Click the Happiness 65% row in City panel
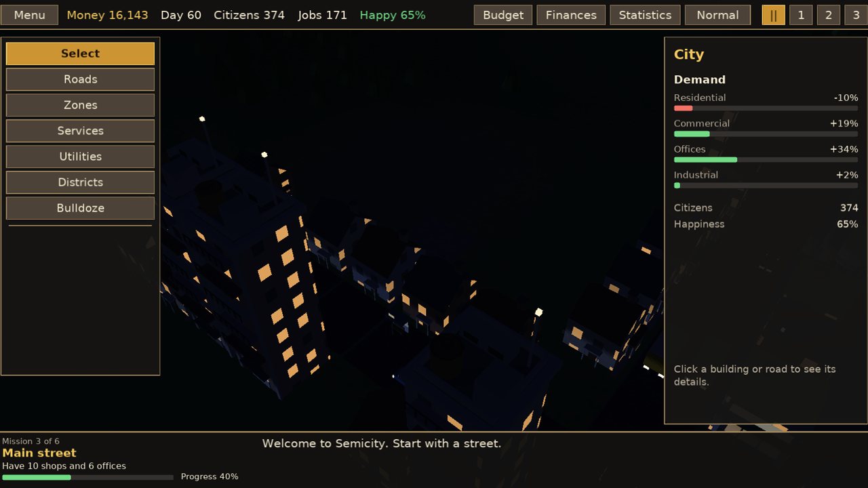This screenshot has width=868, height=488. click(766, 224)
